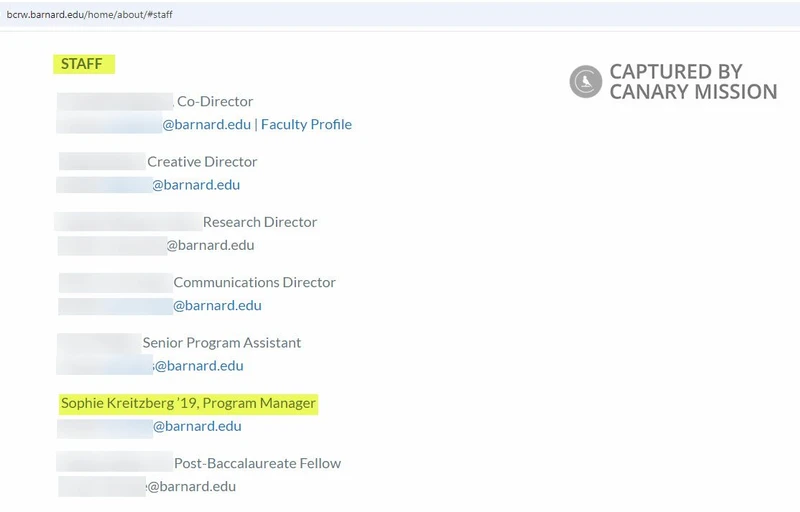Click the highlighted STAFF heading
This screenshot has height=512, width=800.
(x=82, y=64)
